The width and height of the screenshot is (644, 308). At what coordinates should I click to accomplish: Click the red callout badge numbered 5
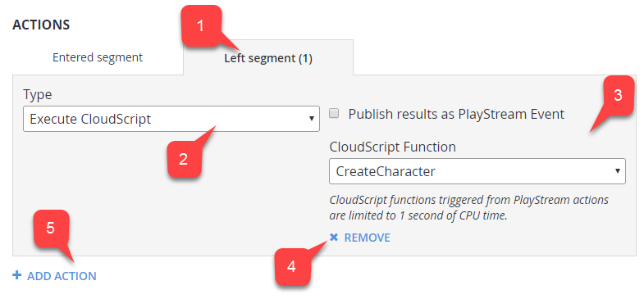coord(50,229)
